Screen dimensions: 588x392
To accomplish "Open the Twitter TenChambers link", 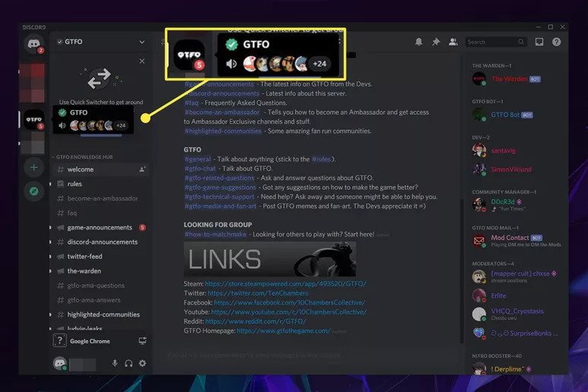I will click(x=258, y=293).
